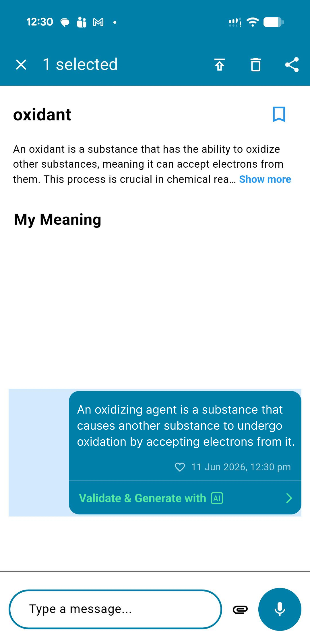
Task: Tap the oxidant word title
Action: coord(42,115)
